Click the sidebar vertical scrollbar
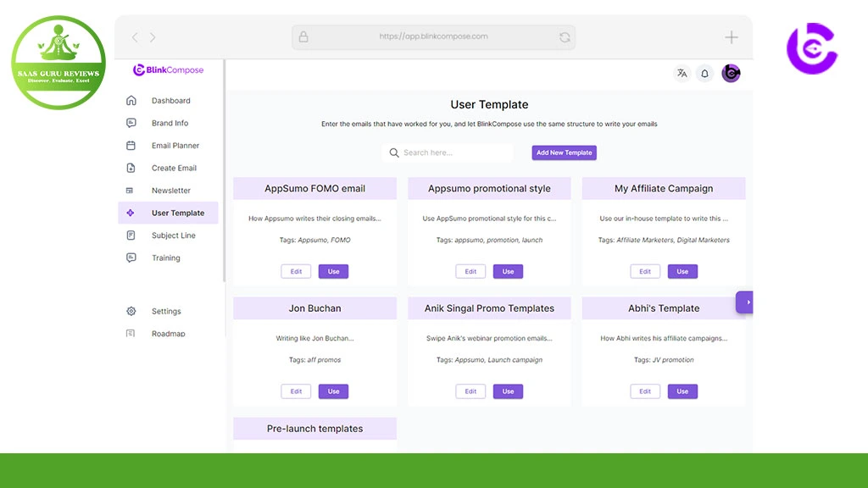The height and width of the screenshot is (488, 868). pos(224,171)
